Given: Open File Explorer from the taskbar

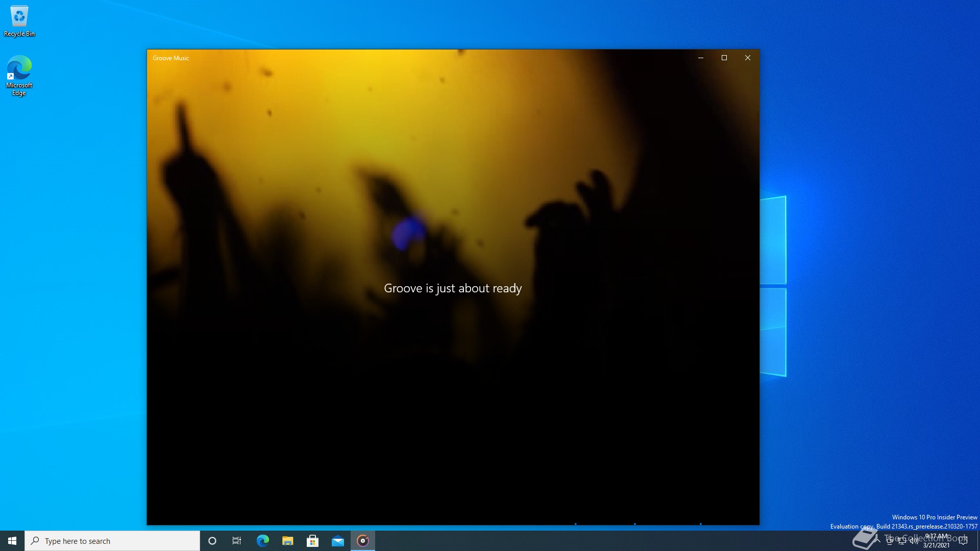Looking at the screenshot, I should [x=287, y=541].
